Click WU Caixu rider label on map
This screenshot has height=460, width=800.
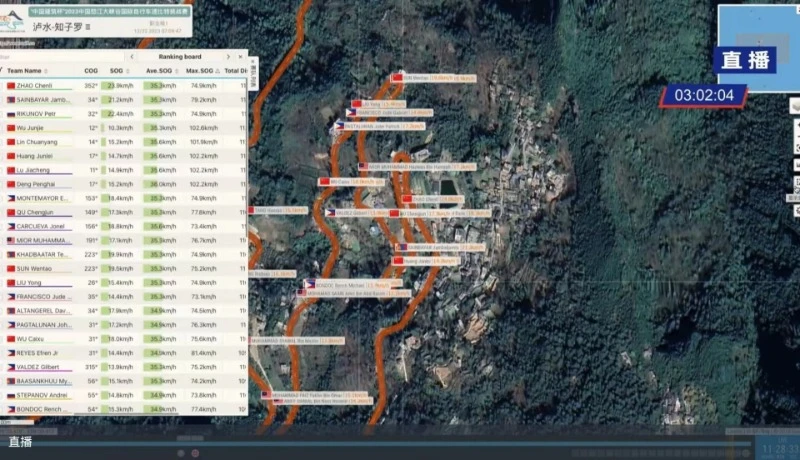(352, 182)
